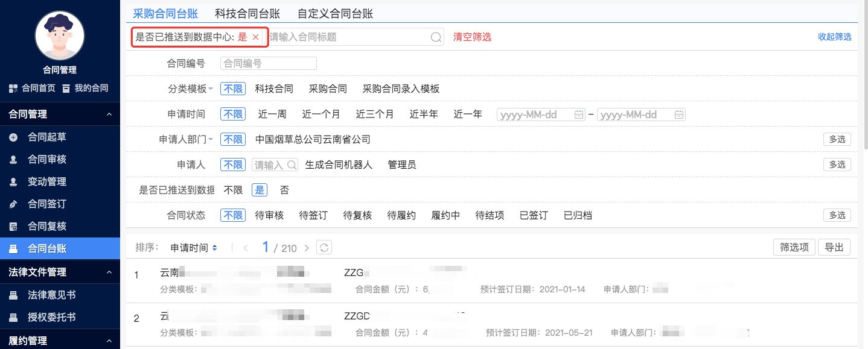Image resolution: width=868 pixels, height=349 pixels.
Task: Select 待审核 contract status filter
Action: (269, 215)
